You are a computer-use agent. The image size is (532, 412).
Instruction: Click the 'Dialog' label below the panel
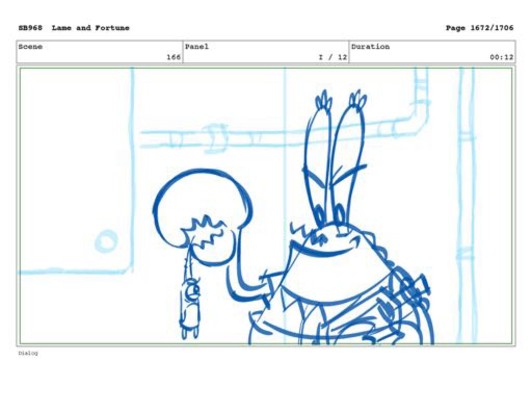28,353
